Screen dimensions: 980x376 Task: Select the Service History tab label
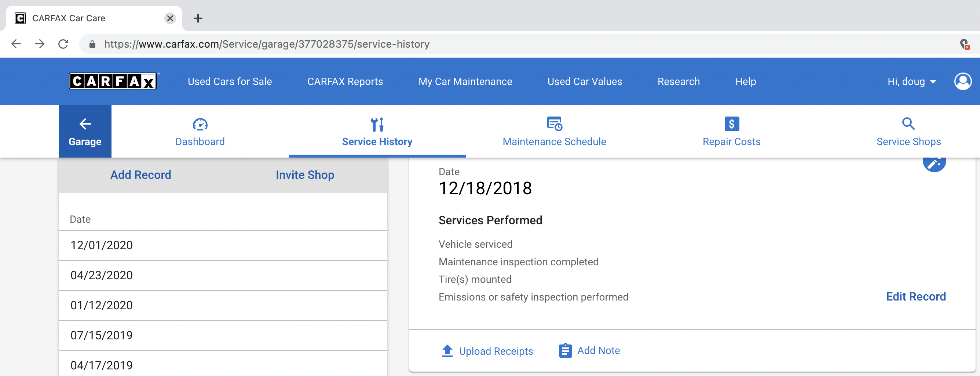[377, 141]
